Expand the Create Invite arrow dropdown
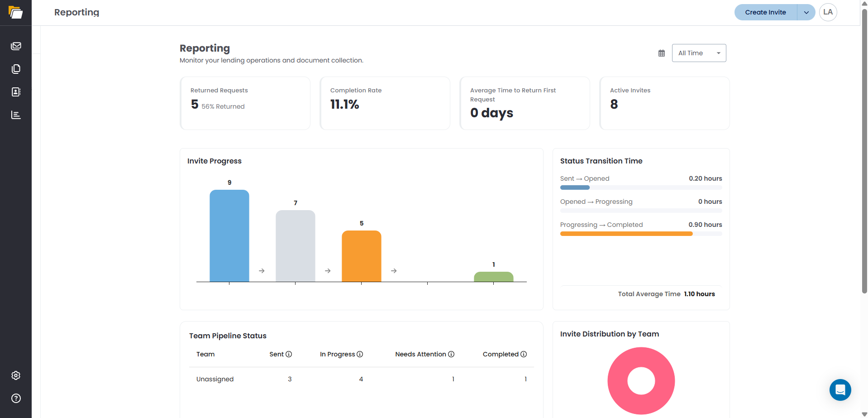The height and width of the screenshot is (418, 868). (x=806, y=12)
